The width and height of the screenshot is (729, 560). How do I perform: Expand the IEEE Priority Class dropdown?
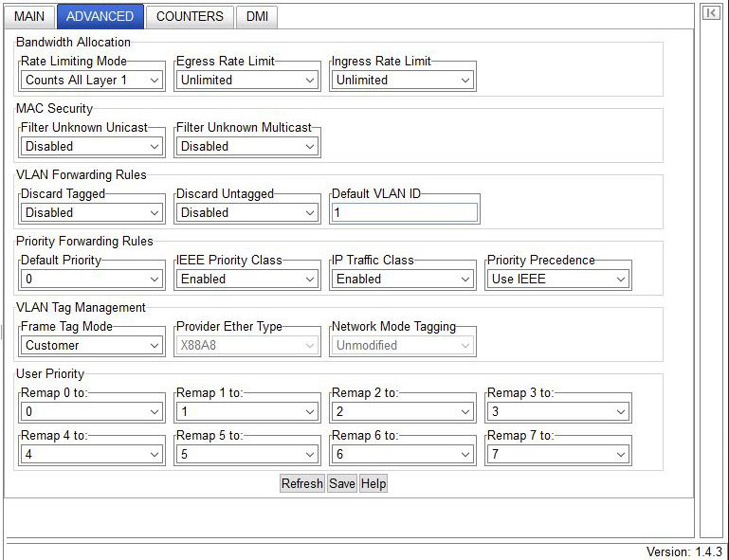pos(247,280)
